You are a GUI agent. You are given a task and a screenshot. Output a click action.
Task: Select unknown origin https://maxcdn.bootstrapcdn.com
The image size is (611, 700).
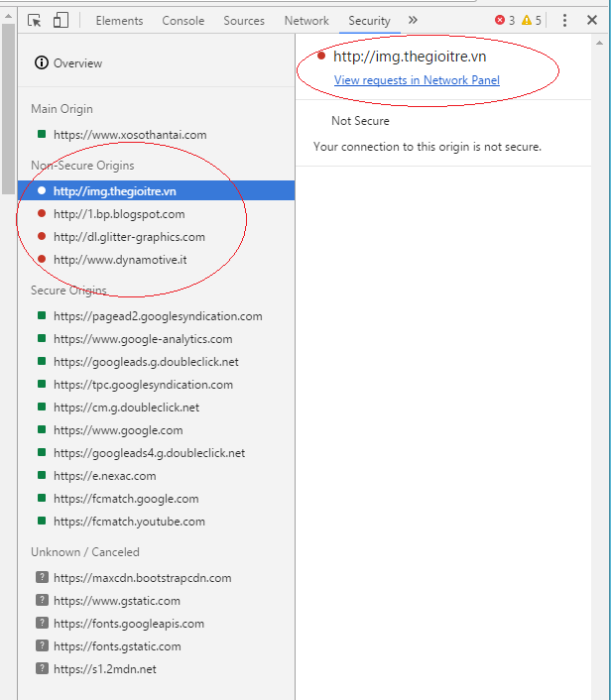(142, 577)
